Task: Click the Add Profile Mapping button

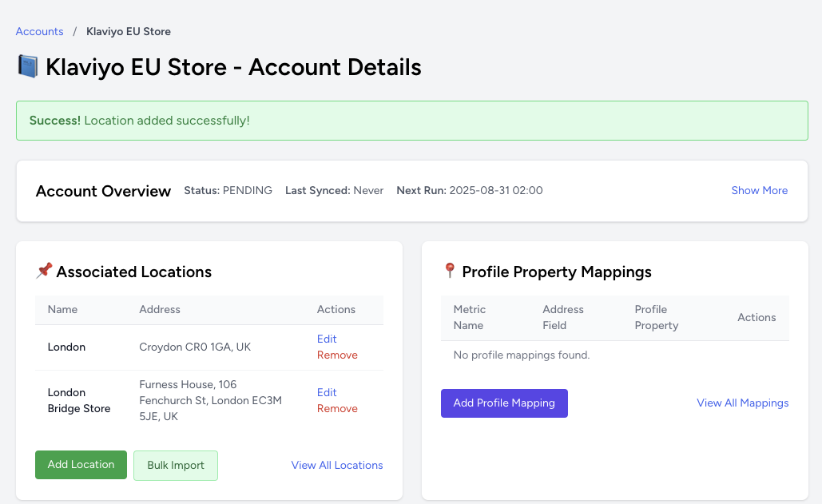Action: tap(504, 403)
